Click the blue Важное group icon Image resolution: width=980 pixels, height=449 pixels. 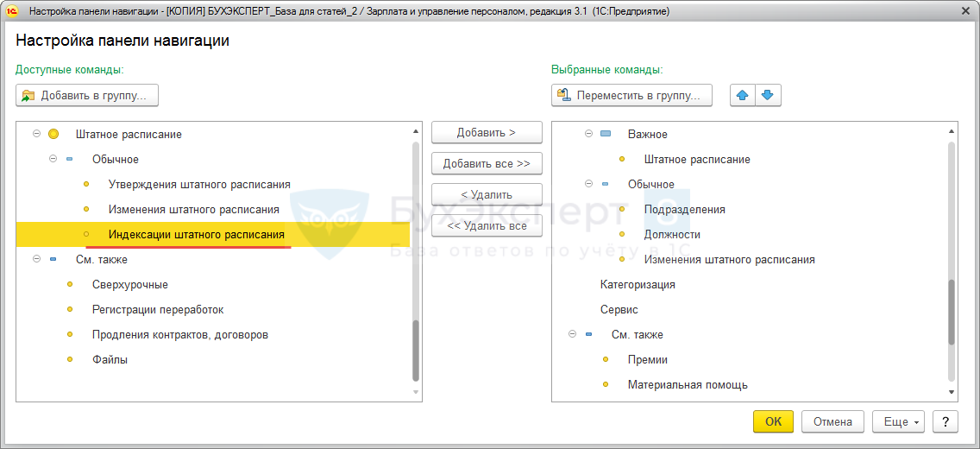606,134
